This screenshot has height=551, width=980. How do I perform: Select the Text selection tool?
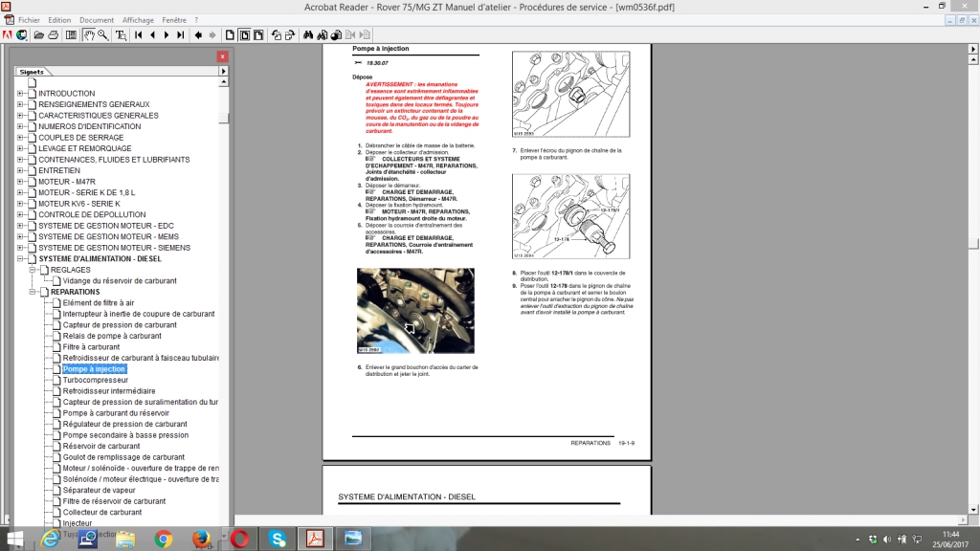[x=121, y=35]
